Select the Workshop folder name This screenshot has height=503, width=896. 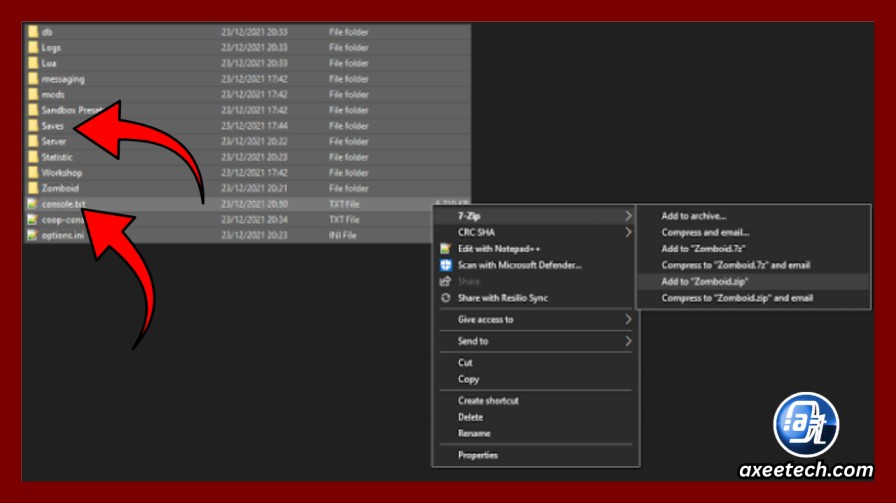(62, 173)
